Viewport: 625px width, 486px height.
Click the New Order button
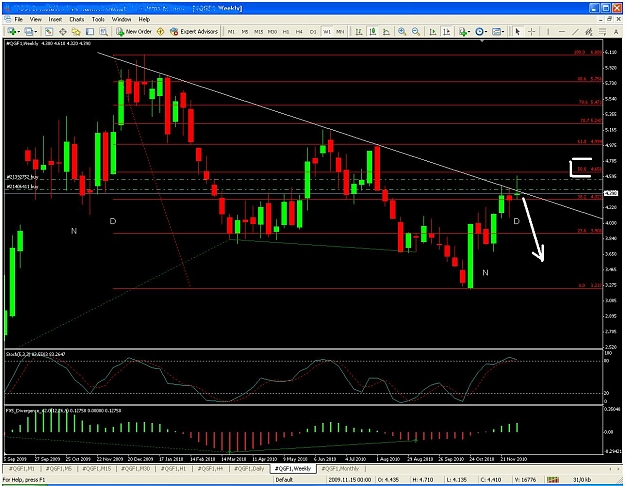pyautogui.click(x=134, y=31)
